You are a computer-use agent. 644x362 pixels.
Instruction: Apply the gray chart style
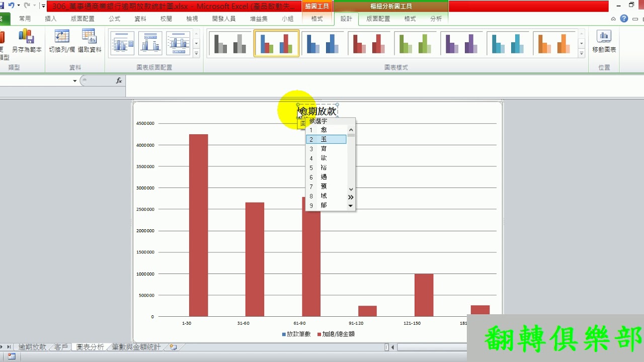[230, 44]
